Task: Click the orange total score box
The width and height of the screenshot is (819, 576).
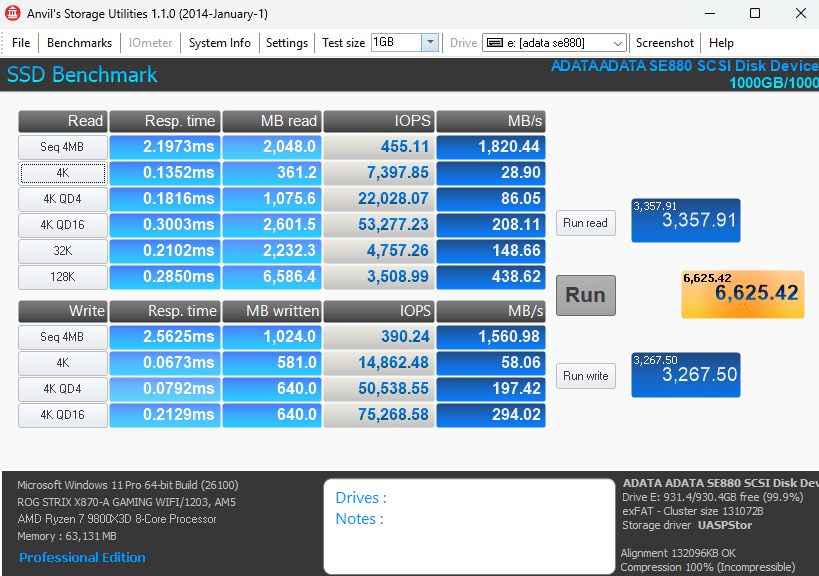Action: point(740,293)
